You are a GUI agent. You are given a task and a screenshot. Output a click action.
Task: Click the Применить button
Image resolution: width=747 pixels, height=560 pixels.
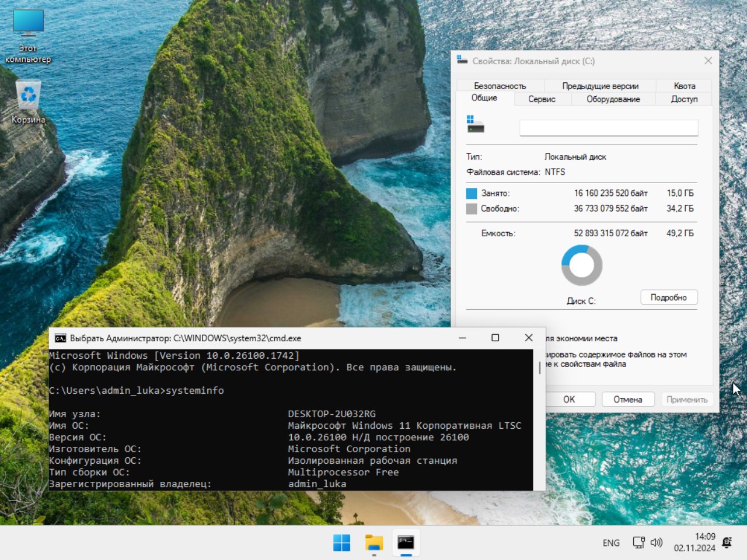(x=687, y=400)
